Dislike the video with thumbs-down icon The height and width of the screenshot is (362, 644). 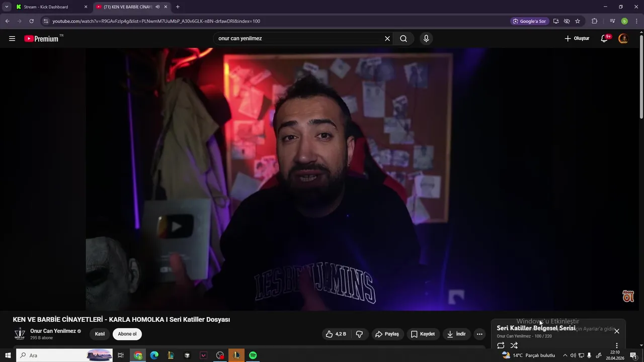click(359, 334)
